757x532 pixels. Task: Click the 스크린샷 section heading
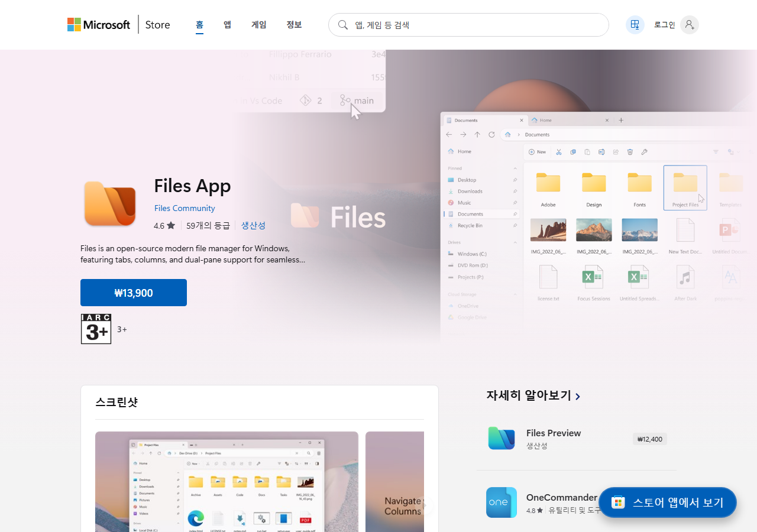[x=117, y=402]
